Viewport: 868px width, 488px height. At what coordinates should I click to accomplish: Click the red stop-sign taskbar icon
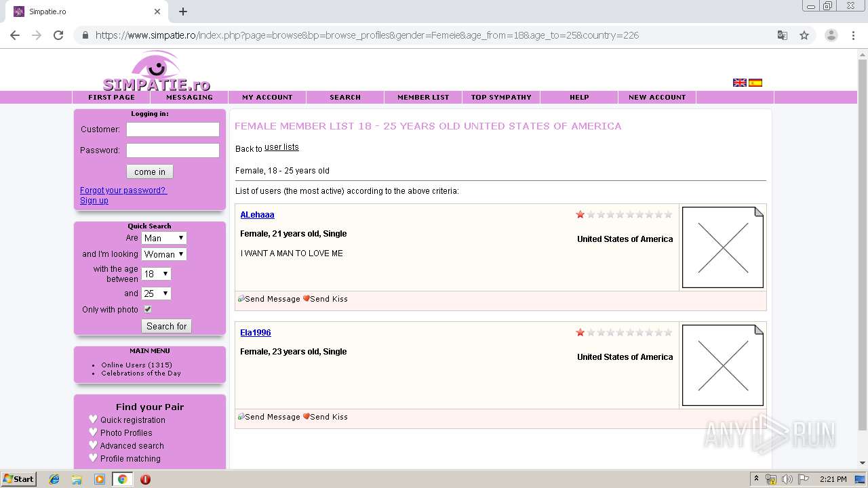(x=145, y=479)
